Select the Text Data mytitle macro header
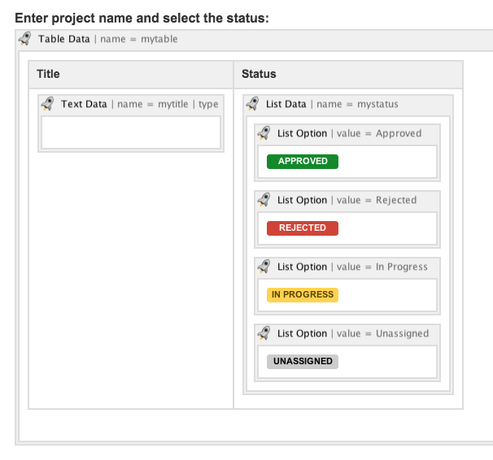This screenshot has height=460, width=493. click(131, 104)
